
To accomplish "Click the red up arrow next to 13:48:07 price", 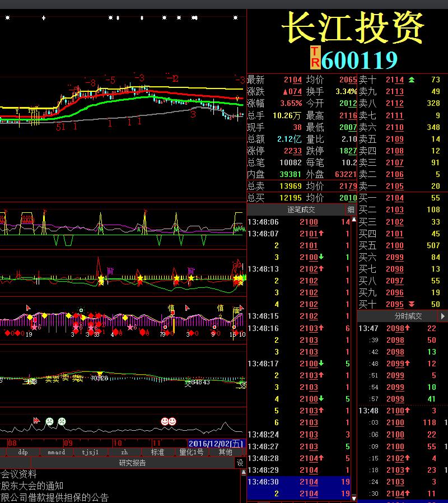I will click(x=321, y=233).
